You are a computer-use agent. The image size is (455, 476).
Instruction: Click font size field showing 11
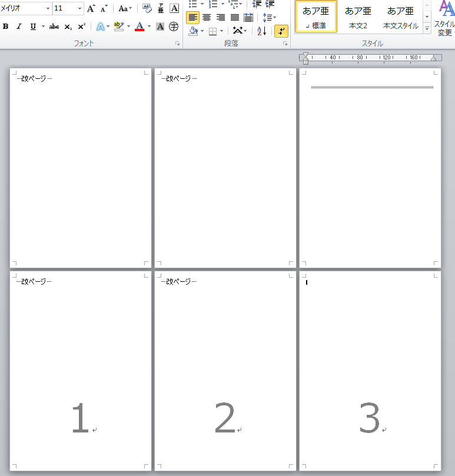point(64,8)
